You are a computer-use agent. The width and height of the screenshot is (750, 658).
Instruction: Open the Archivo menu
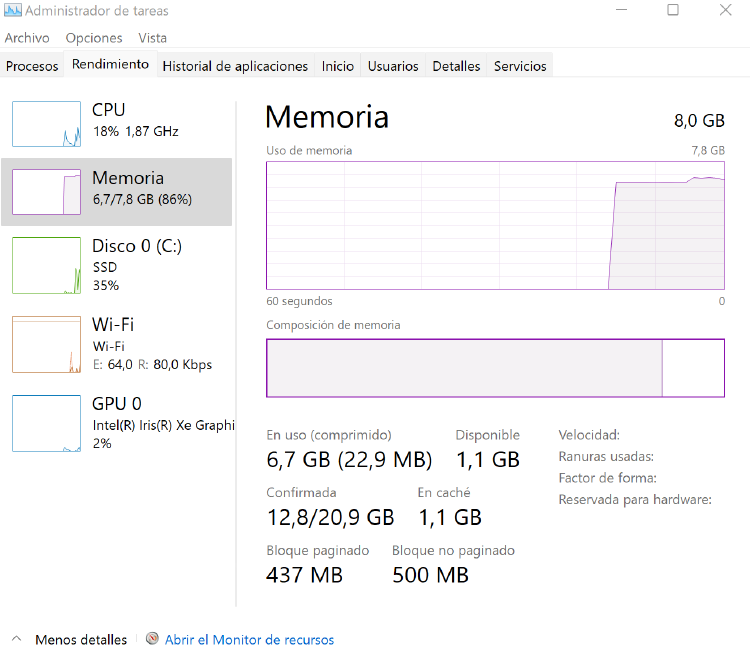27,38
